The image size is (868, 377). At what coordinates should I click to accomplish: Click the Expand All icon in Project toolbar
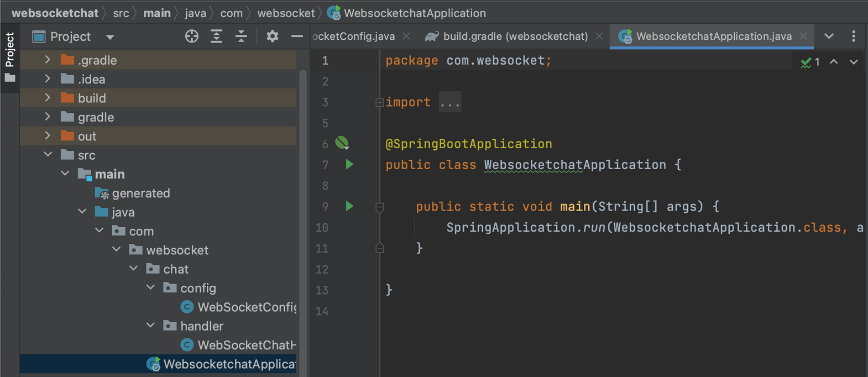pyautogui.click(x=217, y=36)
